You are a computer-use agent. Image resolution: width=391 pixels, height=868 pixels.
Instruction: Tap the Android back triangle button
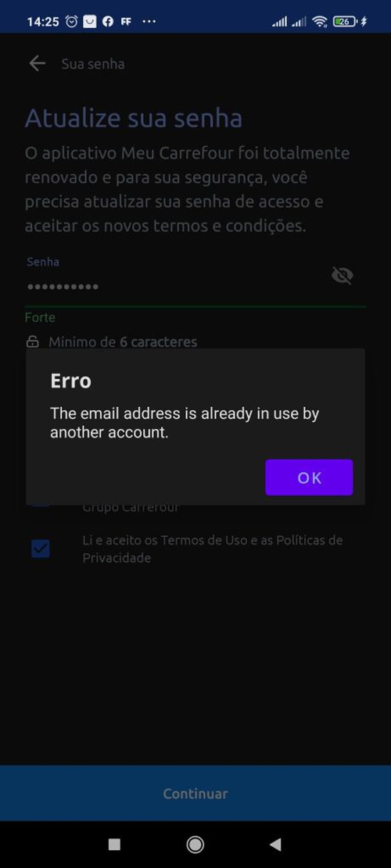click(275, 845)
